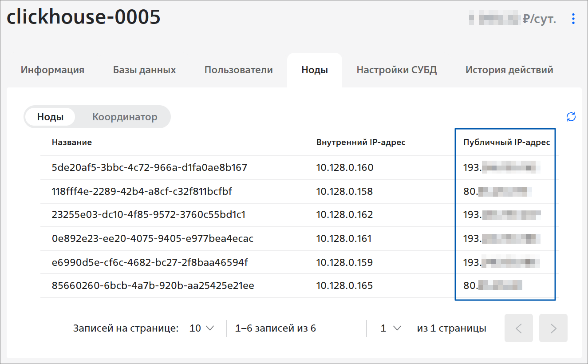Select the Ноды segment toggle

click(50, 117)
